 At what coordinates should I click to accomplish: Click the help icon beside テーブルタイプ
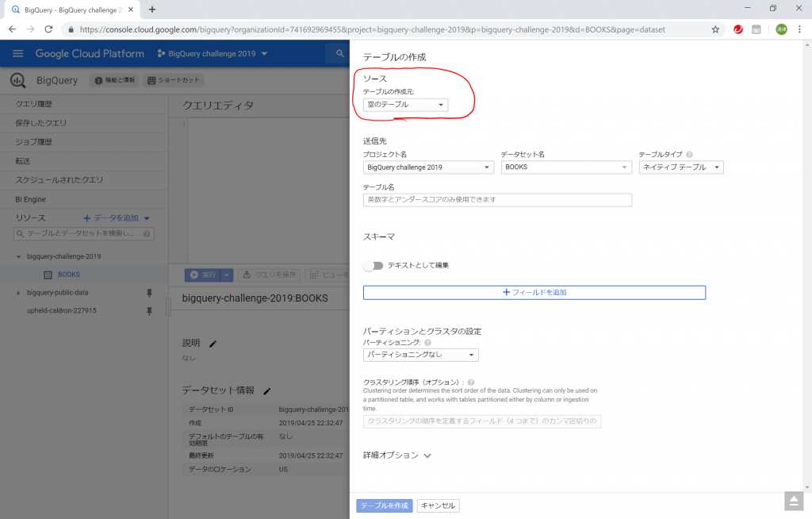(689, 155)
